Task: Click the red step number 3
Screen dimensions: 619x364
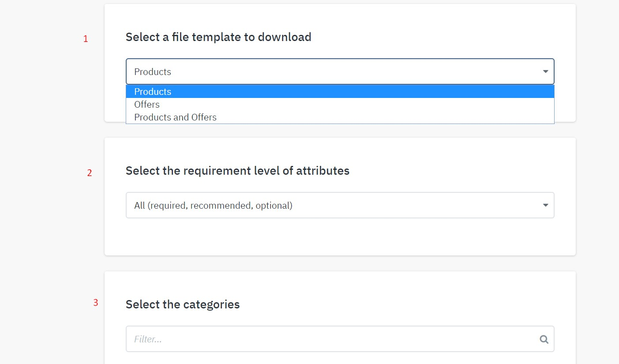Action: (x=95, y=303)
